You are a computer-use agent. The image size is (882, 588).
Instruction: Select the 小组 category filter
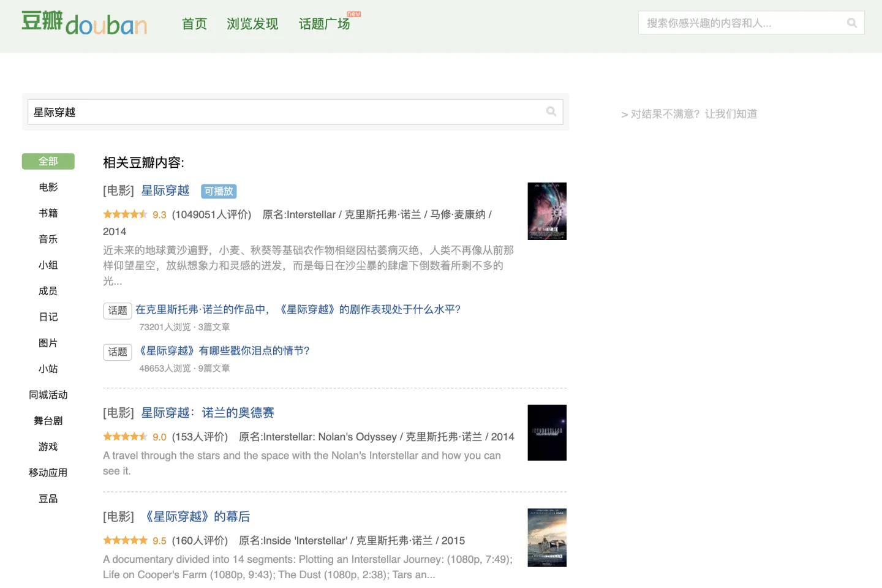tap(48, 265)
